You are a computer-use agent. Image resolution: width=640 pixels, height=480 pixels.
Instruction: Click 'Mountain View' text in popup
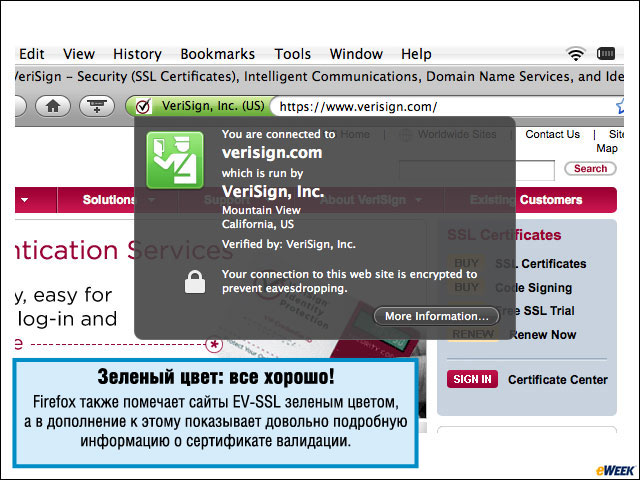click(x=261, y=210)
